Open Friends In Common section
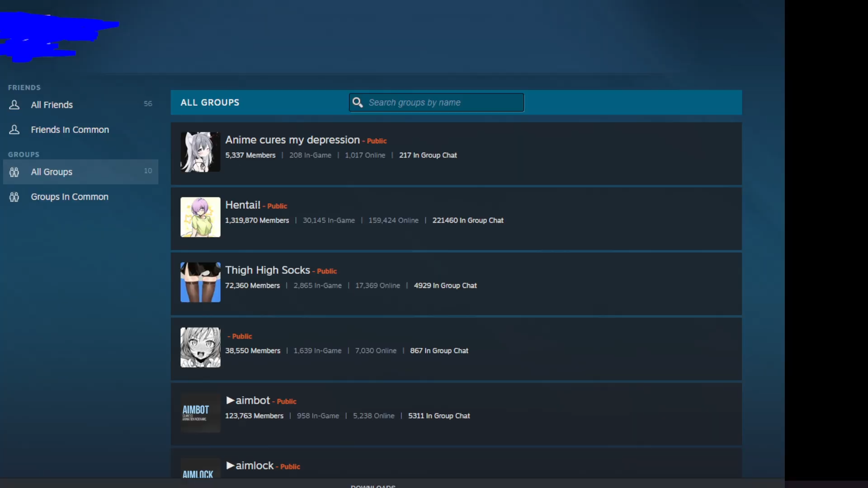 coord(80,130)
